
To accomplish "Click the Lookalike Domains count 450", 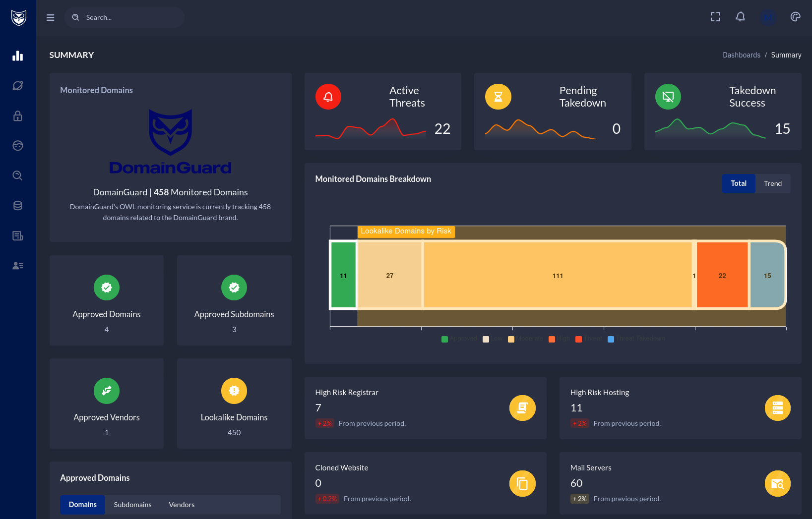I will (x=234, y=433).
